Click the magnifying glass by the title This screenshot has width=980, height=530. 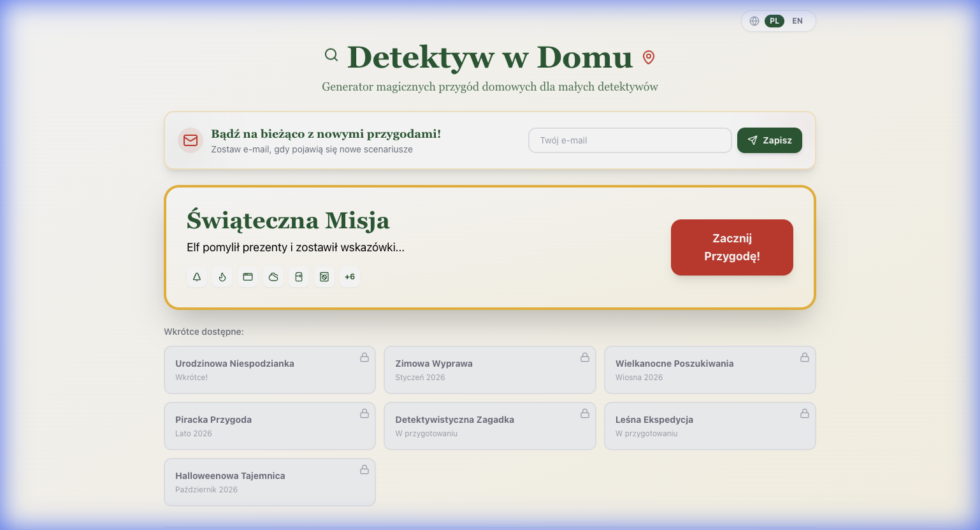point(331,55)
